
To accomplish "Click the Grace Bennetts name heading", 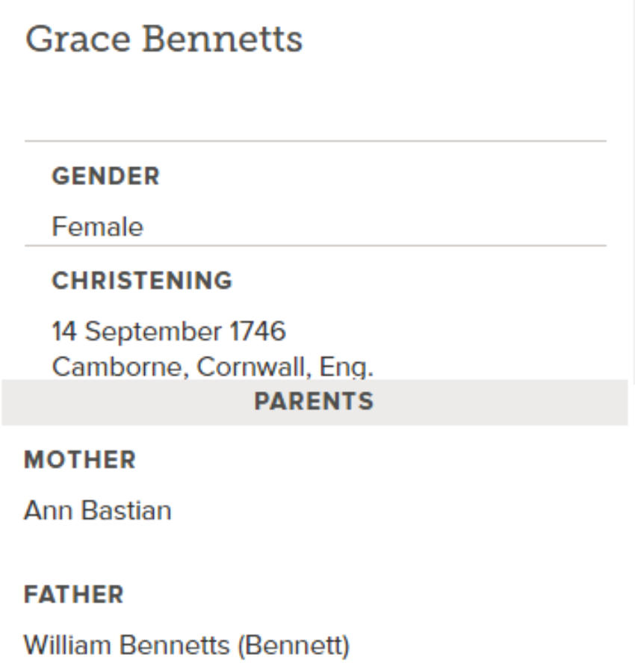I will pos(164,40).
